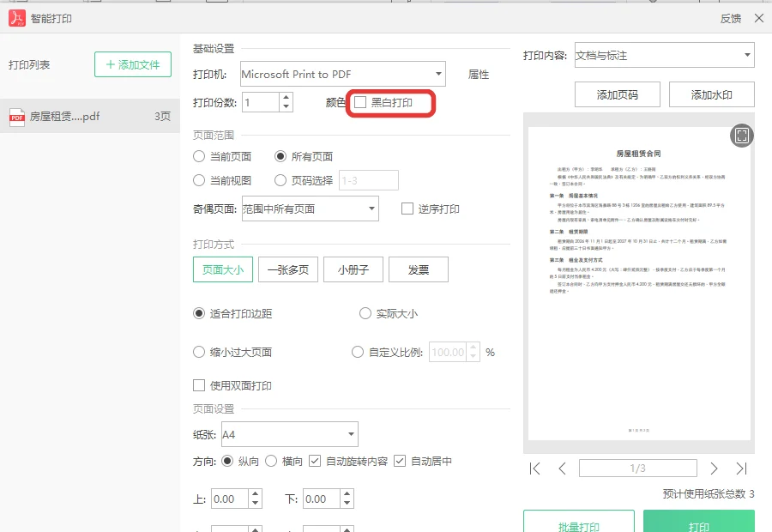The image size is (772, 532).
Task: Click 添加文件 button
Action: click(133, 64)
